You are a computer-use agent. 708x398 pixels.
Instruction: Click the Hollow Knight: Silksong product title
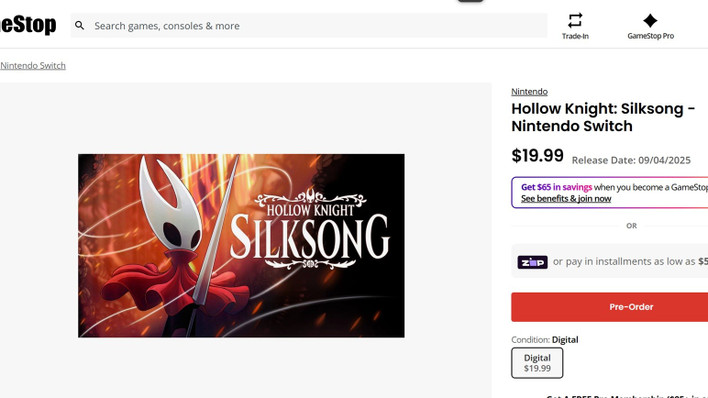tap(603, 117)
